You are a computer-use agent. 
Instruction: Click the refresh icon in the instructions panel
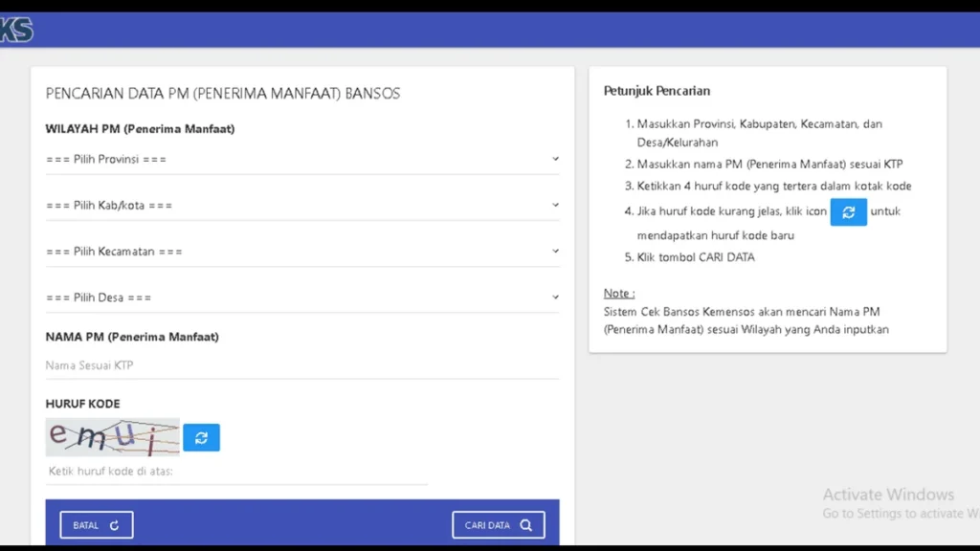pos(848,212)
